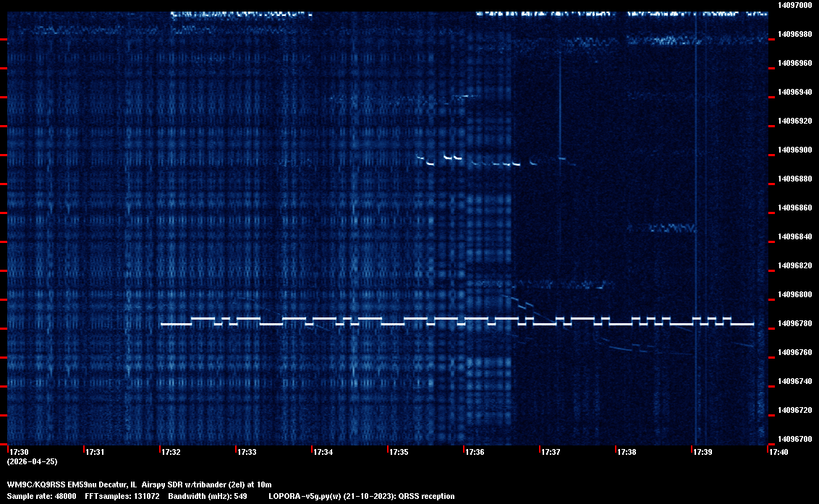Click the 14096900 frequency label
This screenshot has height=504, width=819.
794,150
